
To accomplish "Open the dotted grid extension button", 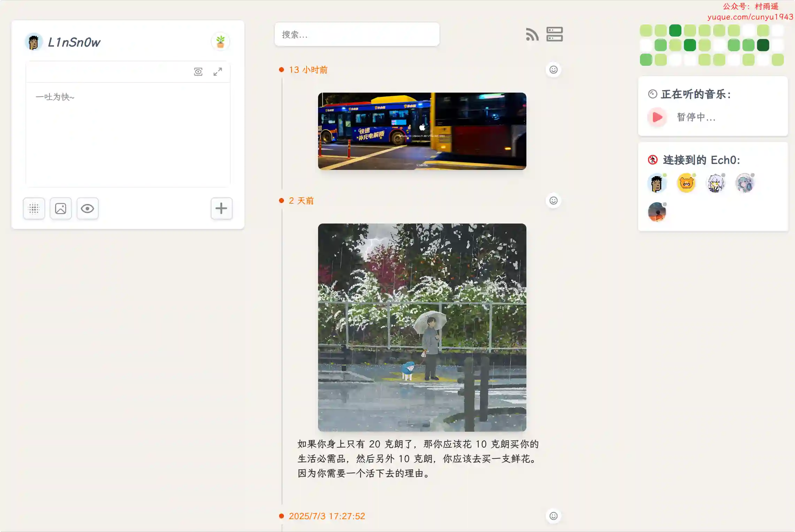I will pyautogui.click(x=34, y=209).
